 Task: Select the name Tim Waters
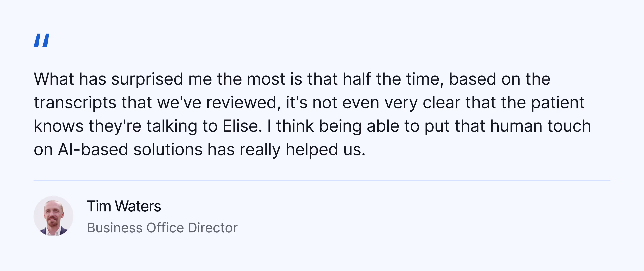click(x=124, y=206)
